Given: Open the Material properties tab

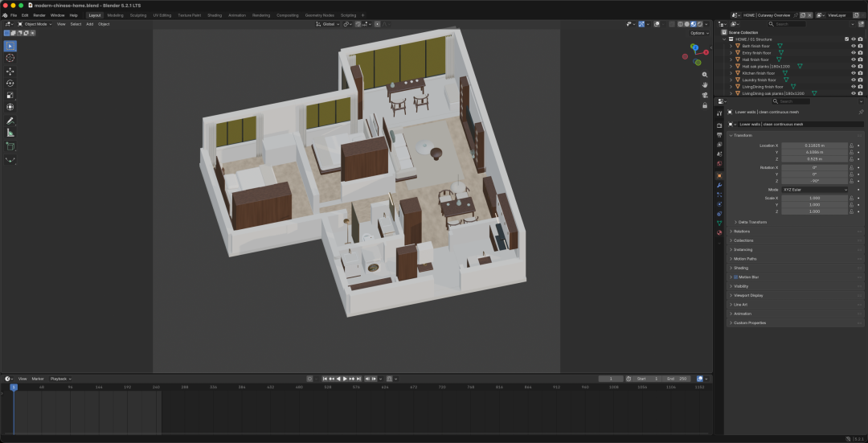Looking at the screenshot, I should tap(719, 232).
